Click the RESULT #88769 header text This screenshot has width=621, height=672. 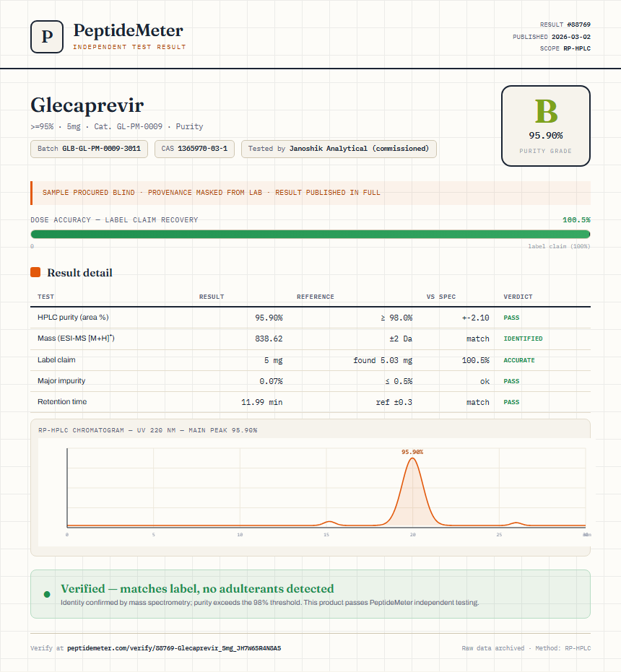pos(565,25)
